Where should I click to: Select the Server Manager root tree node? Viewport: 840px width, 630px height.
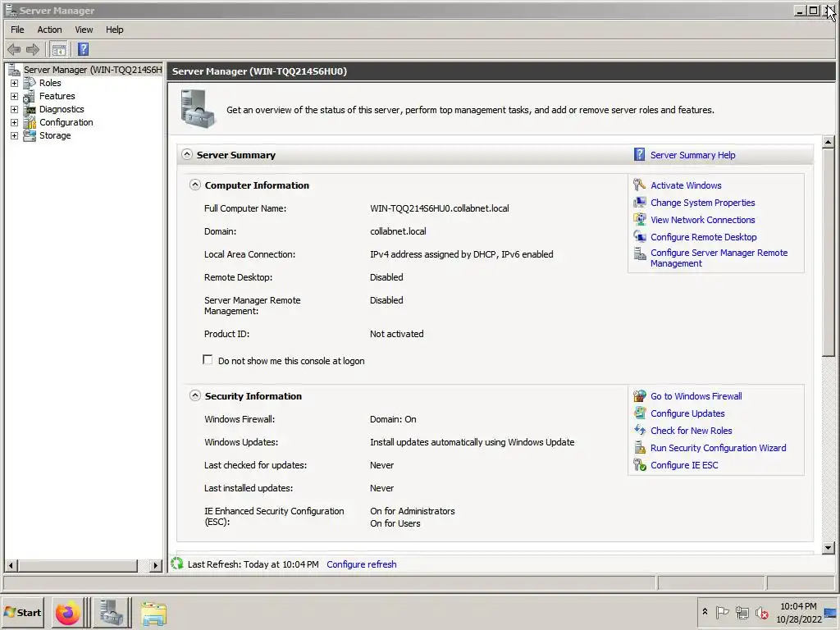[92, 70]
